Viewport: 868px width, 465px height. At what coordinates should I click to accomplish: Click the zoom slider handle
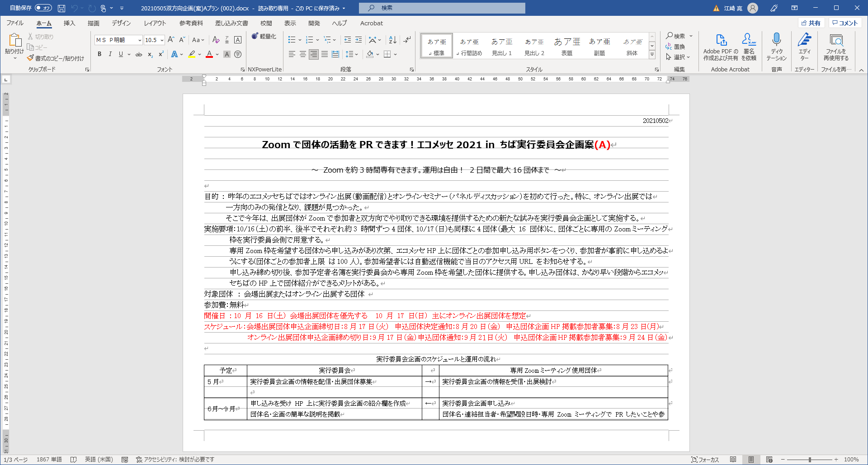810,460
